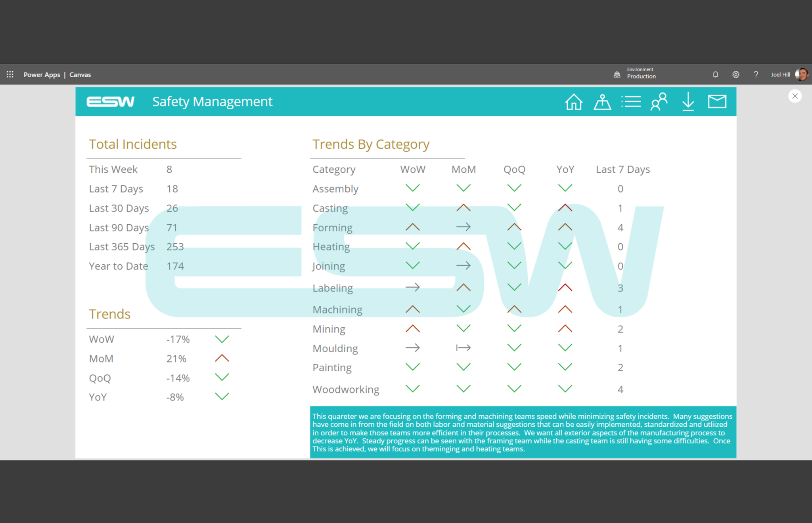Open the incidents map pin icon
This screenshot has width=812, height=523.
pyautogui.click(x=602, y=102)
